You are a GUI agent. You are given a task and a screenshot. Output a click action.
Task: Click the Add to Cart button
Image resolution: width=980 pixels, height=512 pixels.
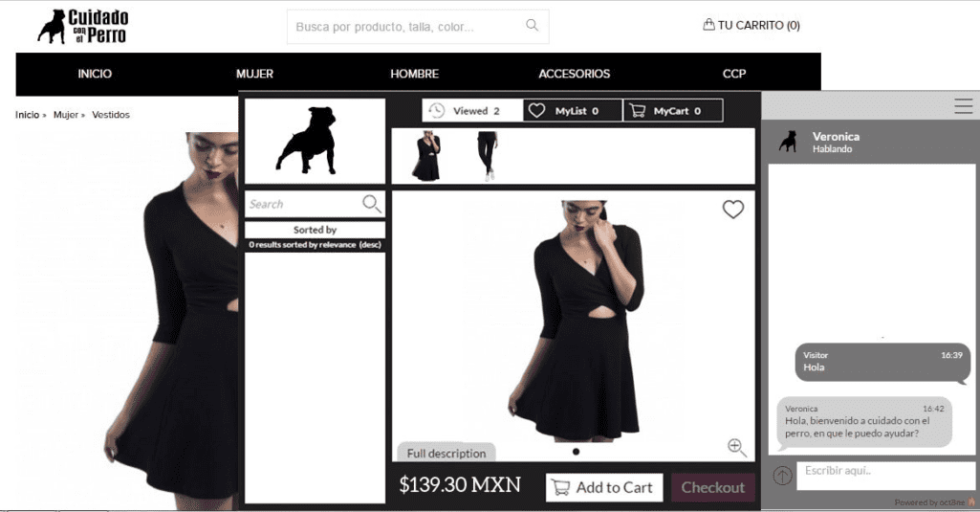click(x=603, y=487)
